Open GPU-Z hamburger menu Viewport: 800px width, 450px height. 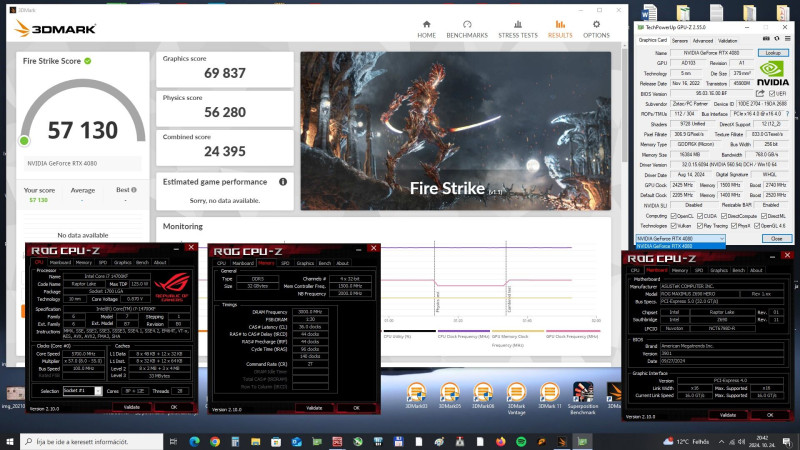pyautogui.click(x=787, y=39)
